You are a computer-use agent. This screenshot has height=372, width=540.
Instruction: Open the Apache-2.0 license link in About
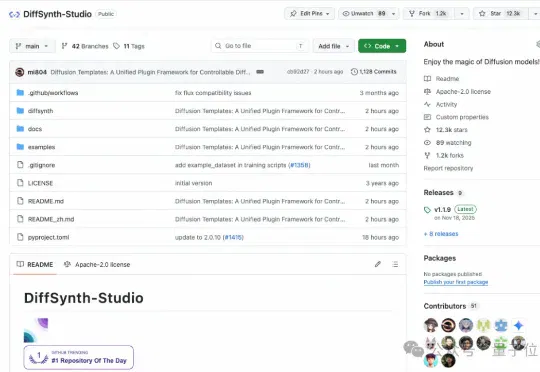click(463, 92)
